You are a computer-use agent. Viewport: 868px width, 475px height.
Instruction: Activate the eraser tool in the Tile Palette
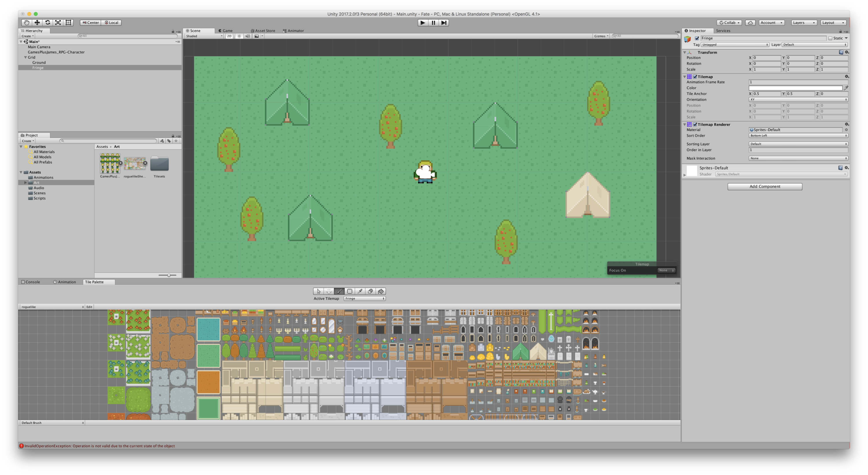[x=371, y=291]
